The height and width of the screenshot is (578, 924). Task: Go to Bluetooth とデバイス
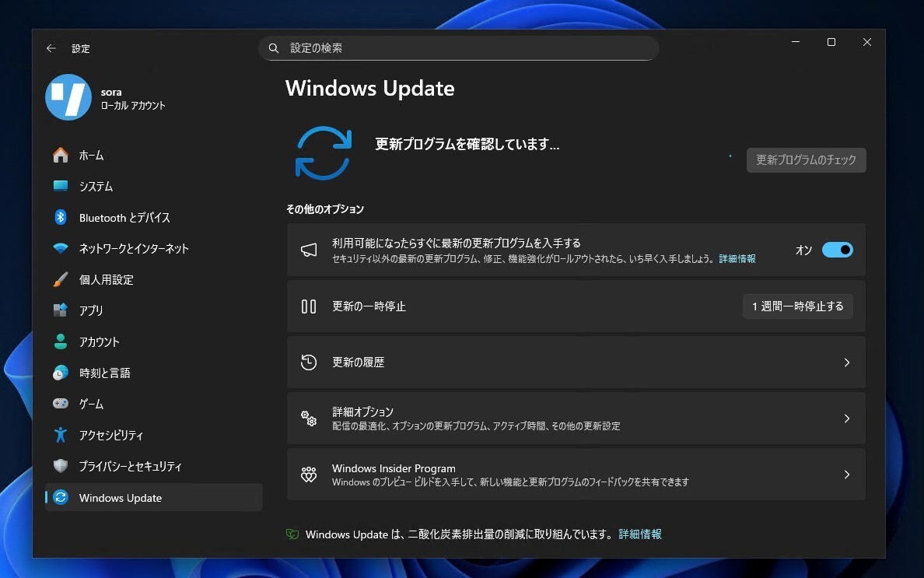click(x=154, y=217)
